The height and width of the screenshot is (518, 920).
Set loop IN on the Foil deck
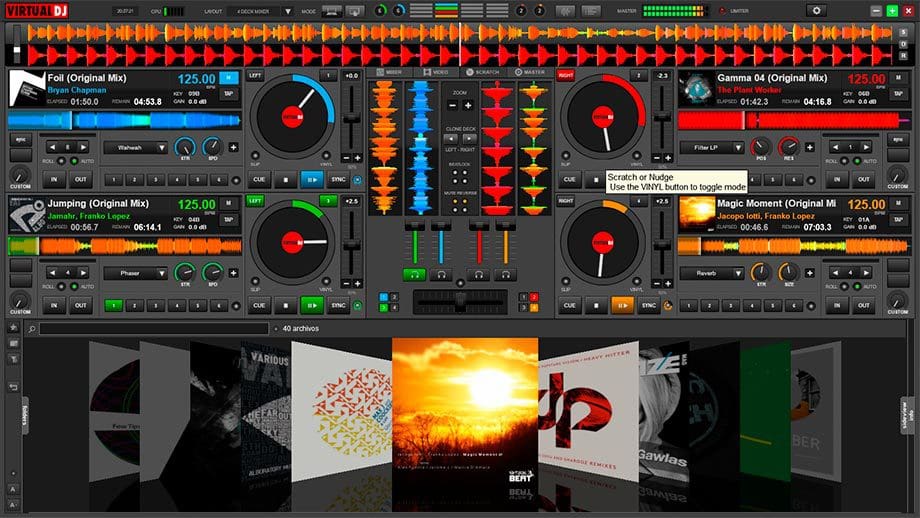tap(54, 180)
